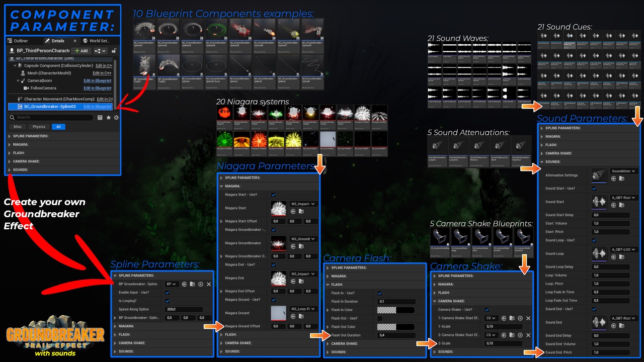
Task: Open CS dropdown for 1-Camera Shake Start
Action: (x=491, y=318)
